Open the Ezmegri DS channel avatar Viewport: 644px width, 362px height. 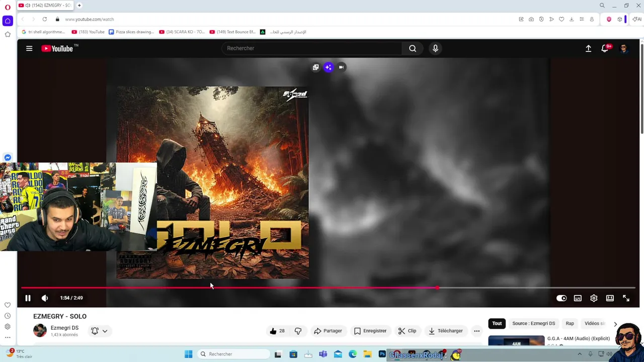40,330
